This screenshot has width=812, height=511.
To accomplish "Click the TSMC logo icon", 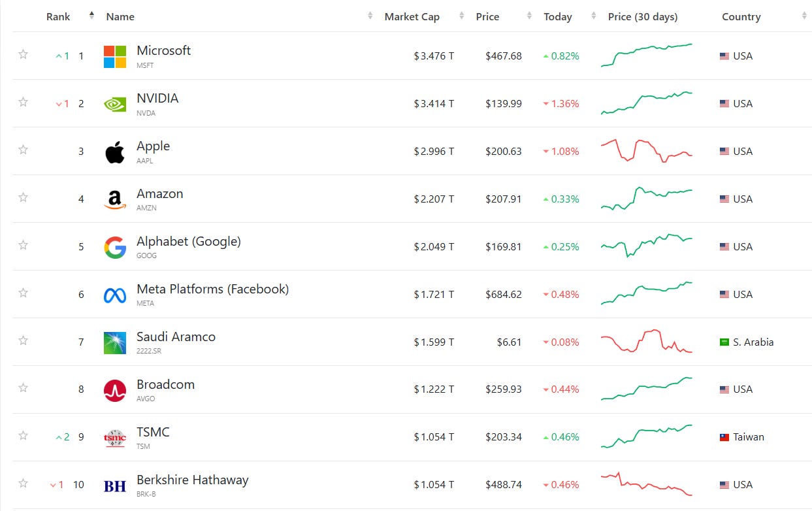I will point(115,438).
